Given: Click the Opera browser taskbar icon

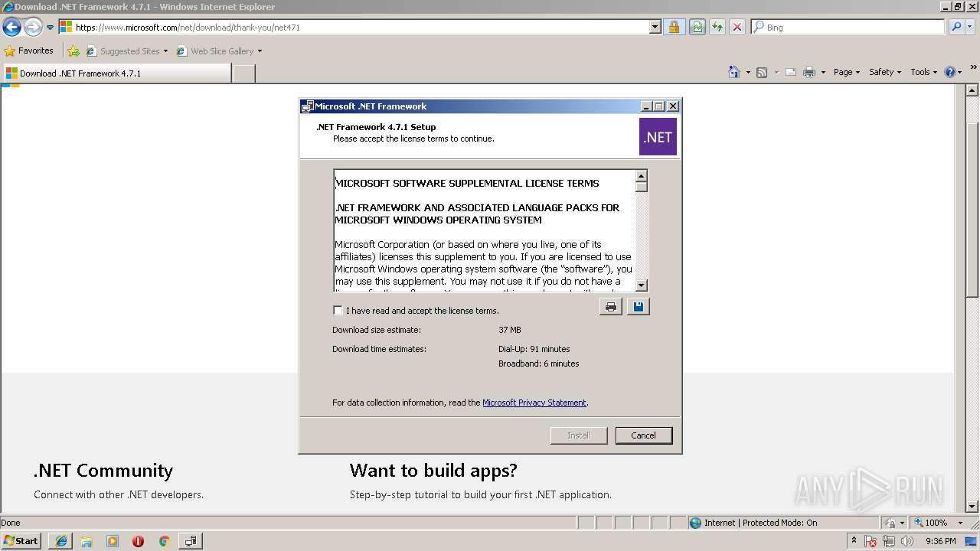Looking at the screenshot, I should click(x=138, y=541).
